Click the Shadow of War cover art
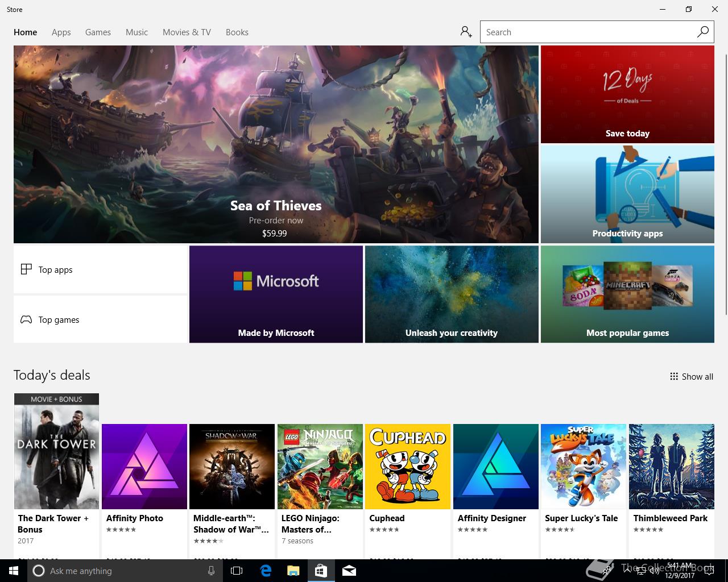The width and height of the screenshot is (728, 582). tap(232, 467)
